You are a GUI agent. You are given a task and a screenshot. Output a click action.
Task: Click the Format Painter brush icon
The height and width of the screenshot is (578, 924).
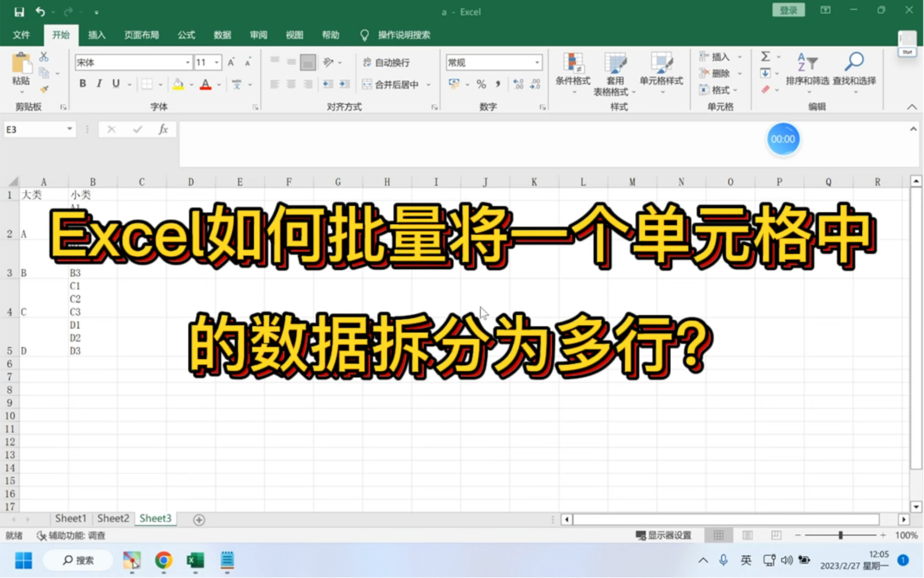[x=44, y=89]
